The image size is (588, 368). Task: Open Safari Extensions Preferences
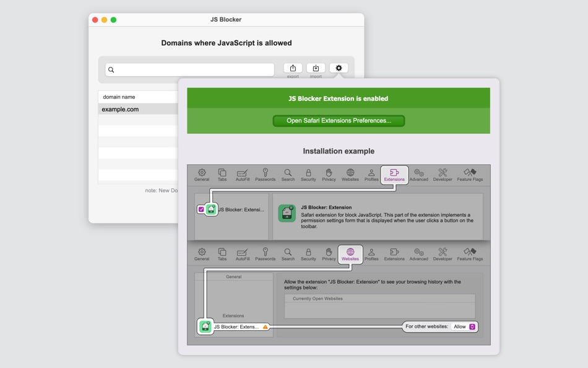pos(339,121)
